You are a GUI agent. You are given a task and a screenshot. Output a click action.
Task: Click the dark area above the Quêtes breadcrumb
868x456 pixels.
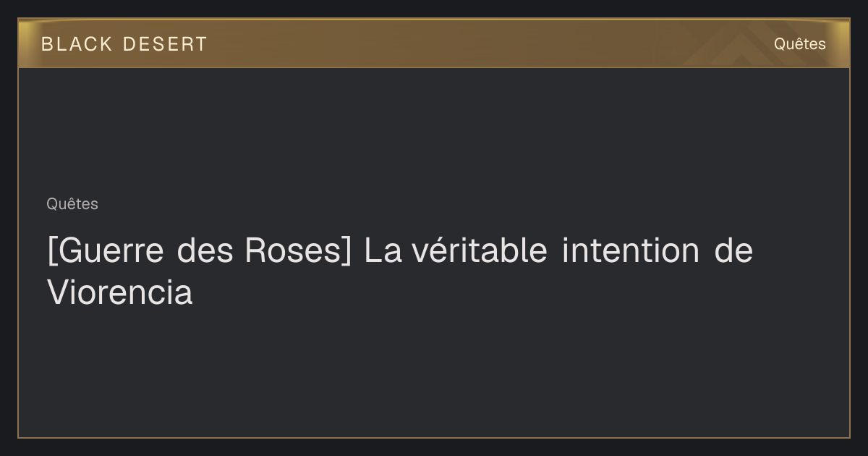coord(434,130)
